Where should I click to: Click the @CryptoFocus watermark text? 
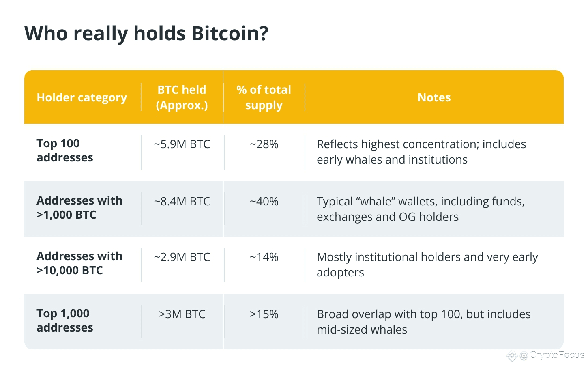(552, 355)
